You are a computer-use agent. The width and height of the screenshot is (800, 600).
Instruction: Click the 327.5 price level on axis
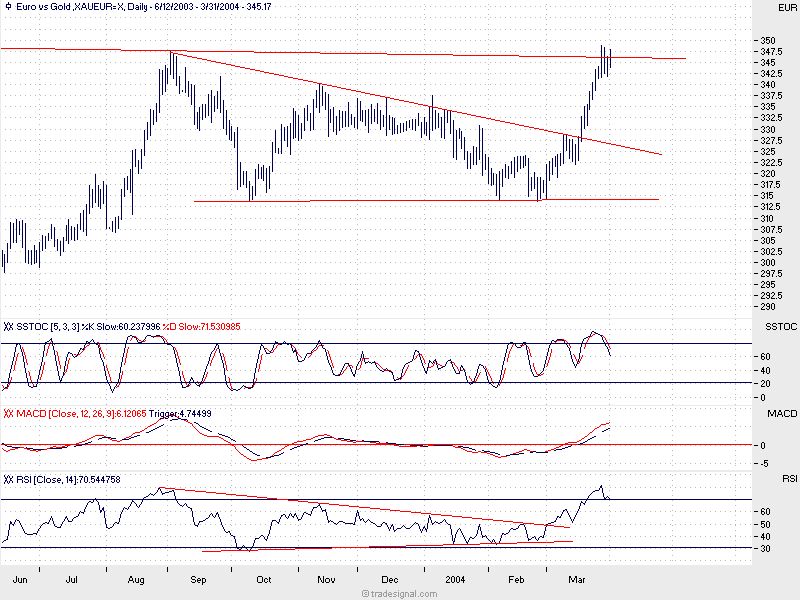pyautogui.click(x=771, y=140)
